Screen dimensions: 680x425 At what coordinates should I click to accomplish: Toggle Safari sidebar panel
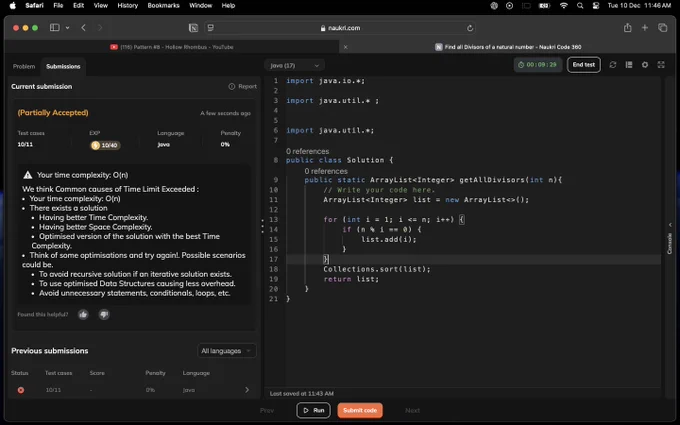[x=55, y=28]
